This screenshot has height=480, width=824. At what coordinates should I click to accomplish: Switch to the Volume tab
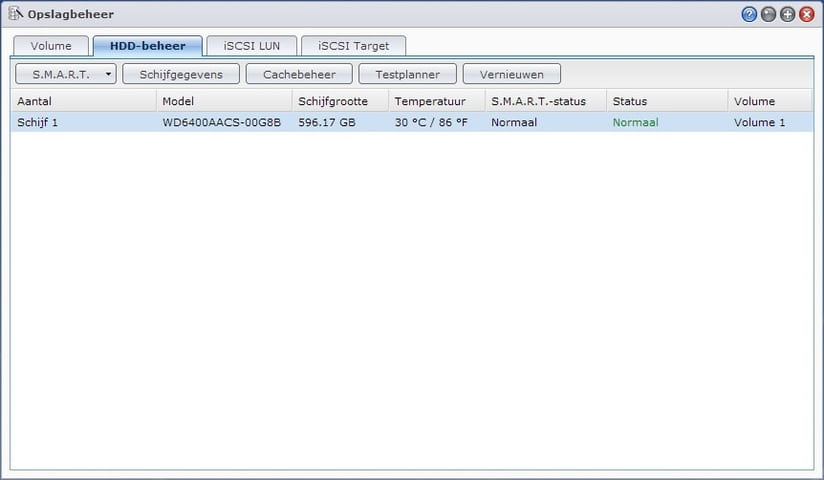(51, 46)
